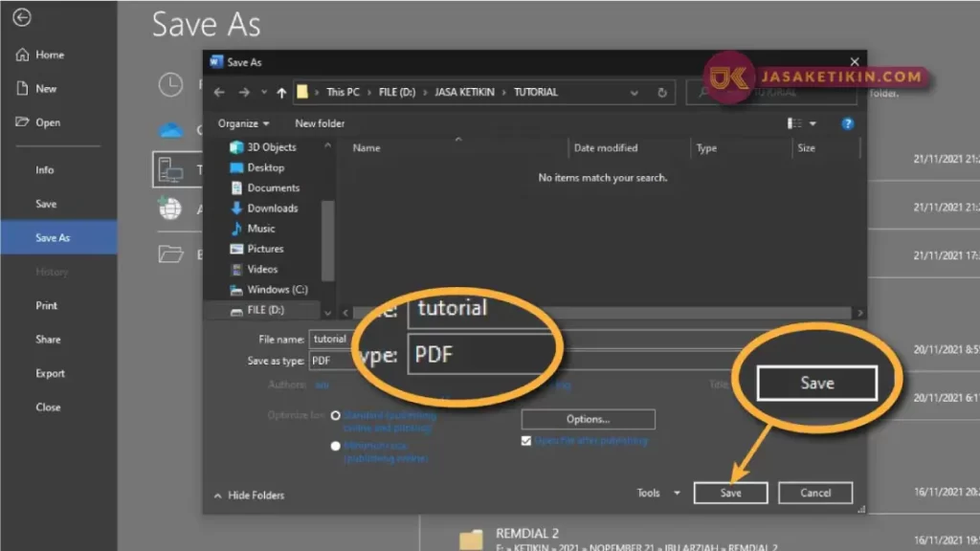Select Downloads in the navigation pane
980x551 pixels.
(x=264, y=208)
